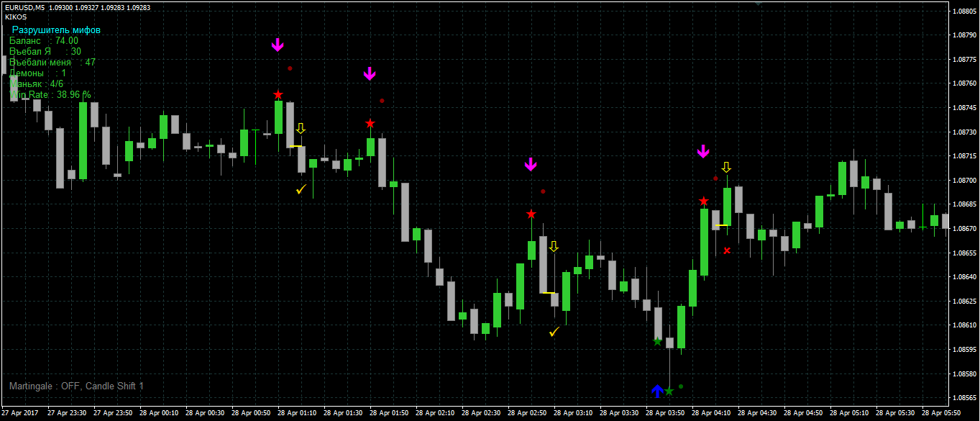Click the red star below the rightmost magenta arrow
The height and width of the screenshot is (421, 980).
click(x=703, y=202)
